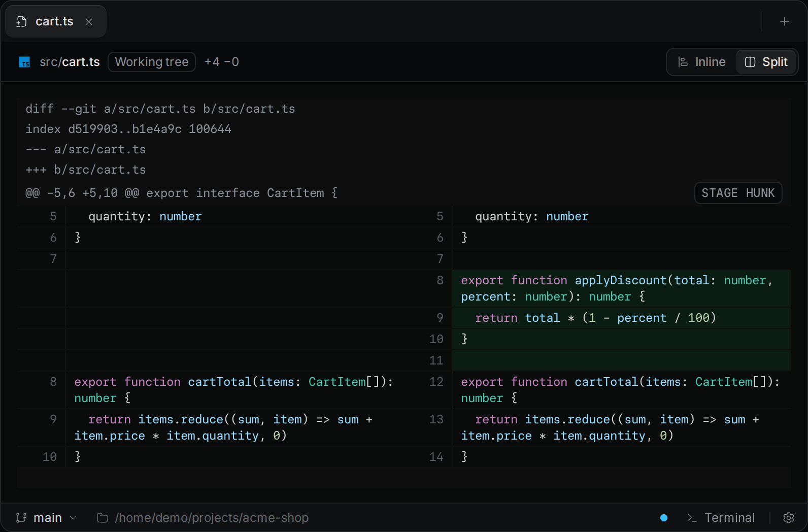Click the src/cart.ts file path
The image size is (808, 532).
70,62
